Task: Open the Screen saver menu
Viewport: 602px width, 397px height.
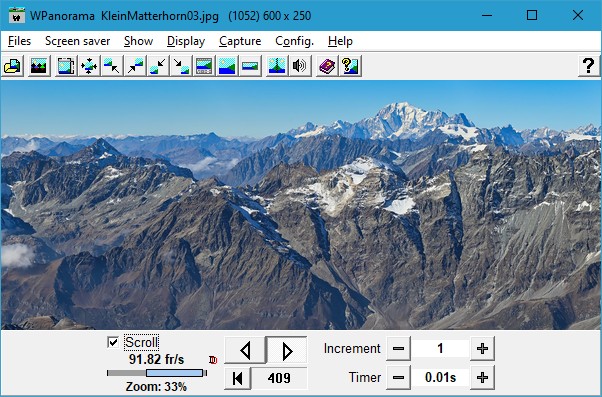Action: tap(78, 41)
